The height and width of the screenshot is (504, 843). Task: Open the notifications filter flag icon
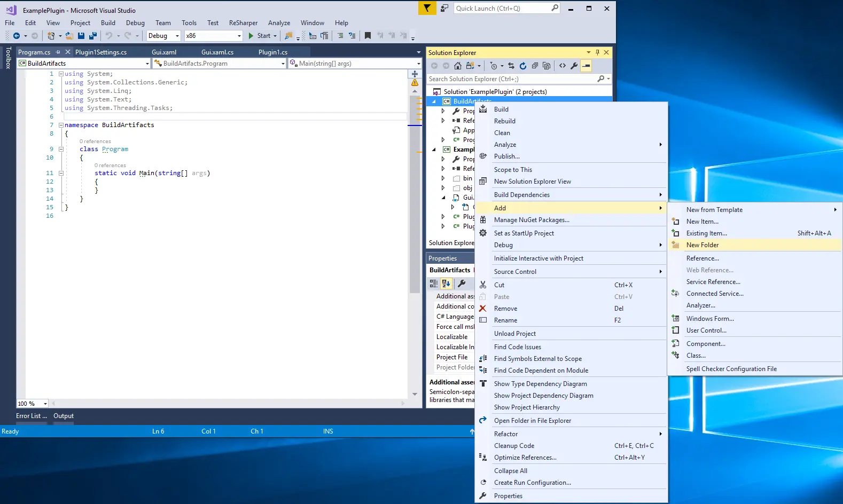pyautogui.click(x=427, y=8)
